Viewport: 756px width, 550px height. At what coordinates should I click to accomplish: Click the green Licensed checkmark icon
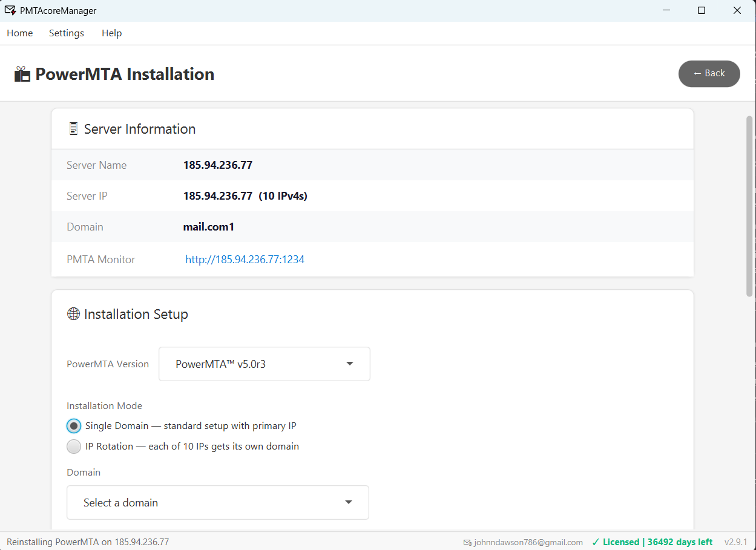click(596, 542)
